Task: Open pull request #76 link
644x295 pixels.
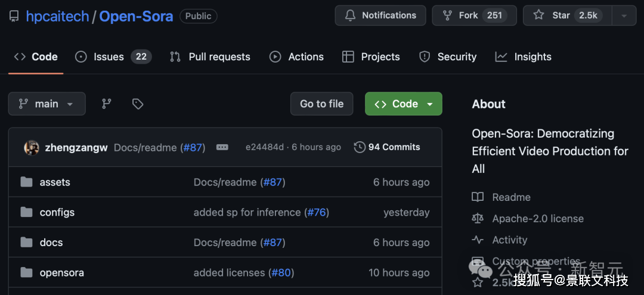Action: tap(317, 213)
